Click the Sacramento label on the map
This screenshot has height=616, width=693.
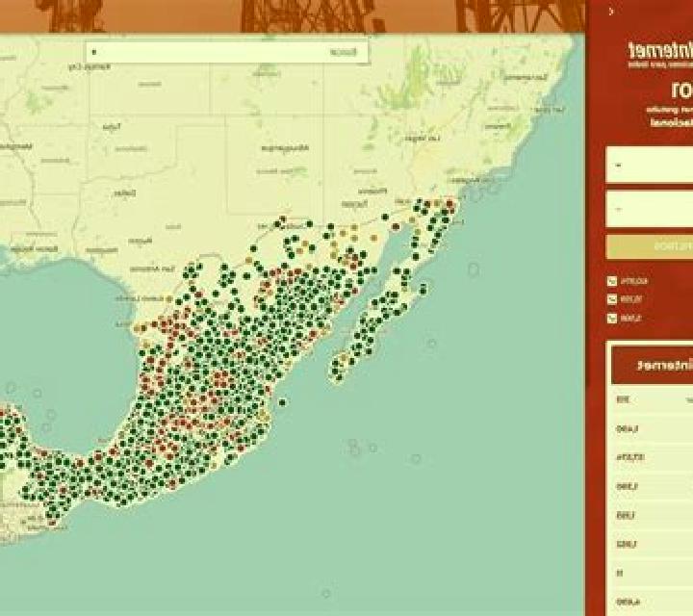[526, 77]
